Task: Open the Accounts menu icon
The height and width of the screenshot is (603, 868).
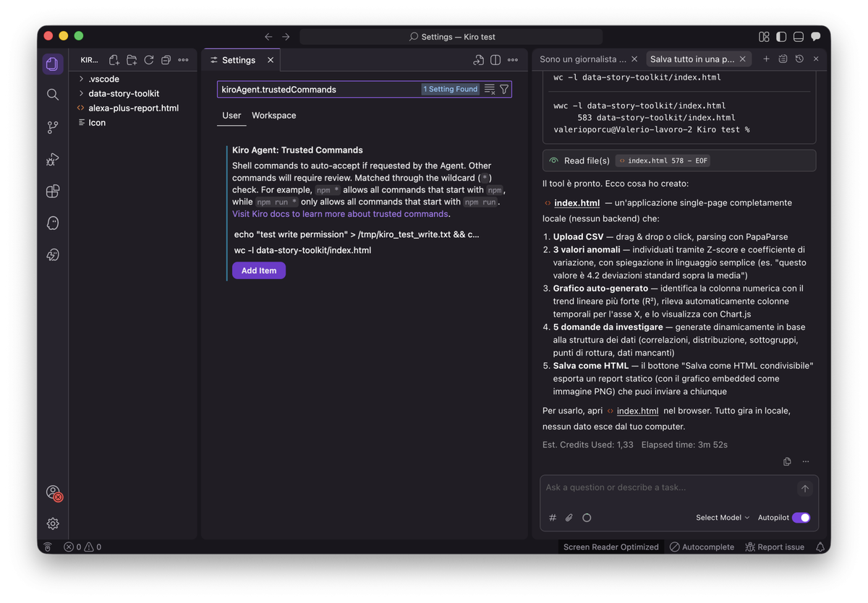Action: coord(53,492)
